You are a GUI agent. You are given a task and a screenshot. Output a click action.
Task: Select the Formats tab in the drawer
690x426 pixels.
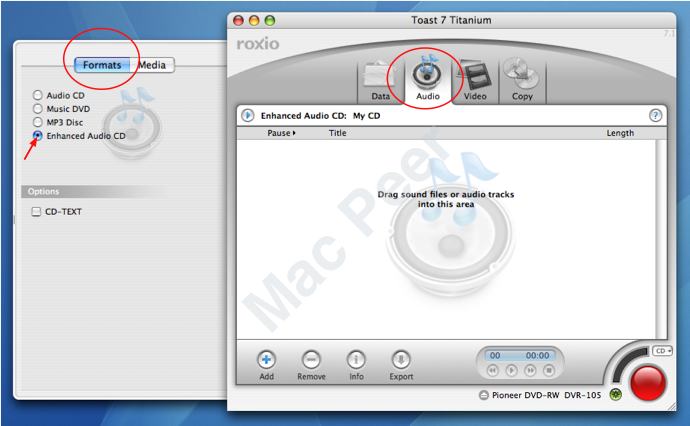[102, 65]
